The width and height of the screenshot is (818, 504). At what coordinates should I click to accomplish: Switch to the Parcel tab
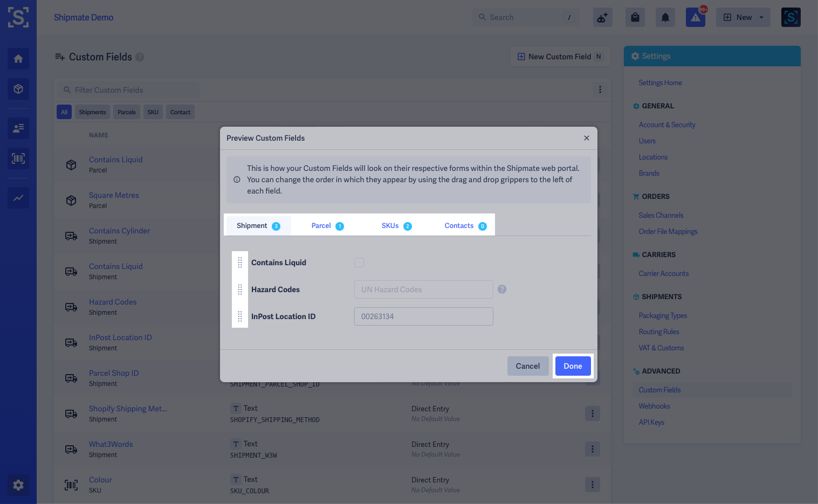tap(327, 226)
